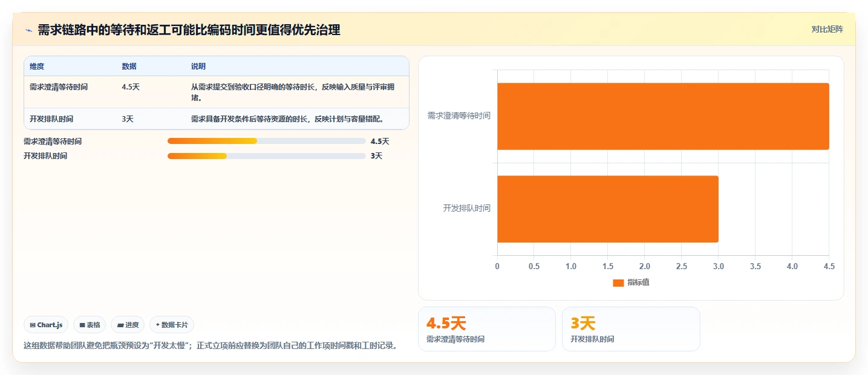Click the 对比矩阵 label in header

[827, 29]
